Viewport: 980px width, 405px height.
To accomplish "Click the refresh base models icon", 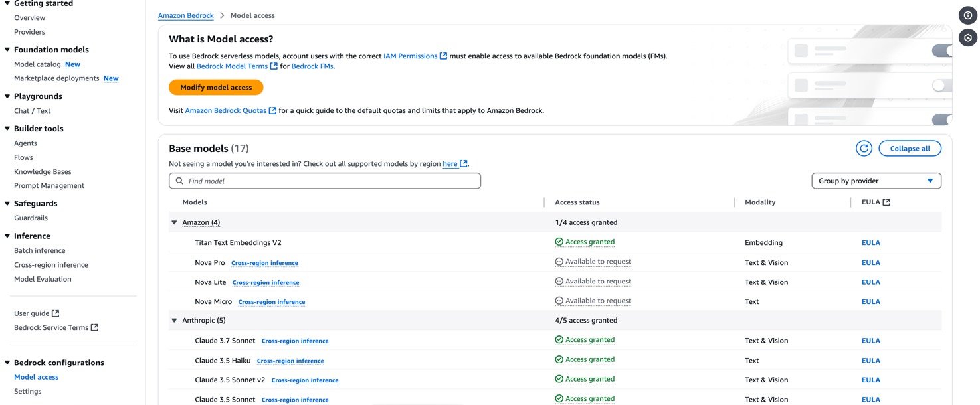I will pos(864,149).
